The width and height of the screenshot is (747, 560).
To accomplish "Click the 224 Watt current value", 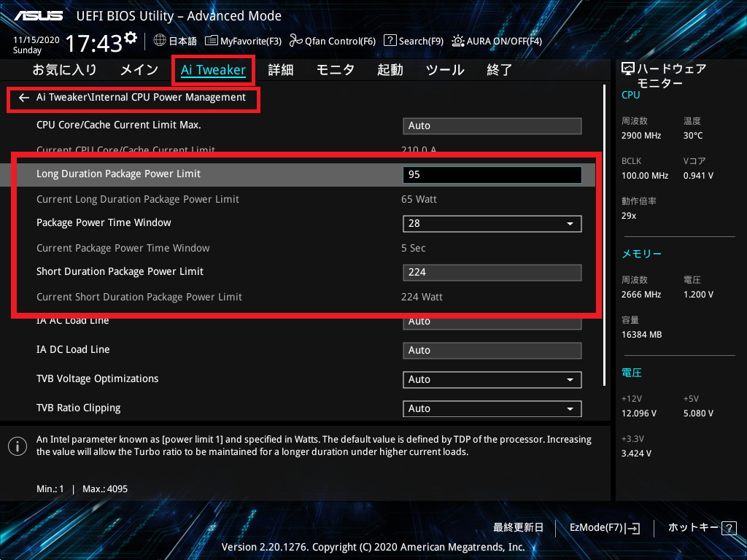I will [422, 297].
